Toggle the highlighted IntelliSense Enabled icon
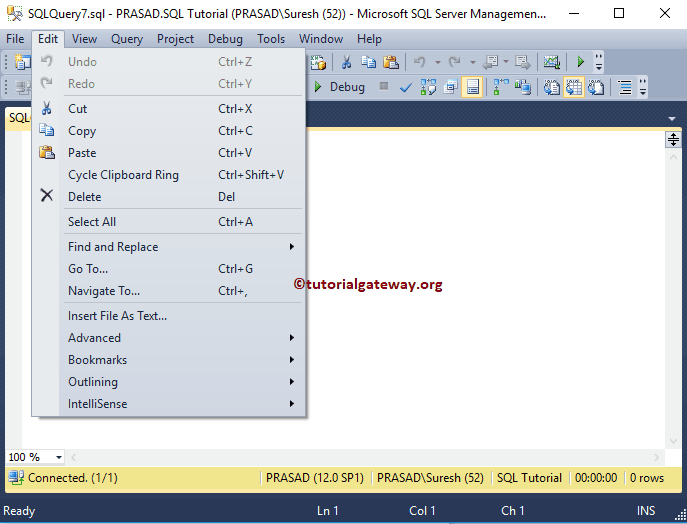 point(472,87)
